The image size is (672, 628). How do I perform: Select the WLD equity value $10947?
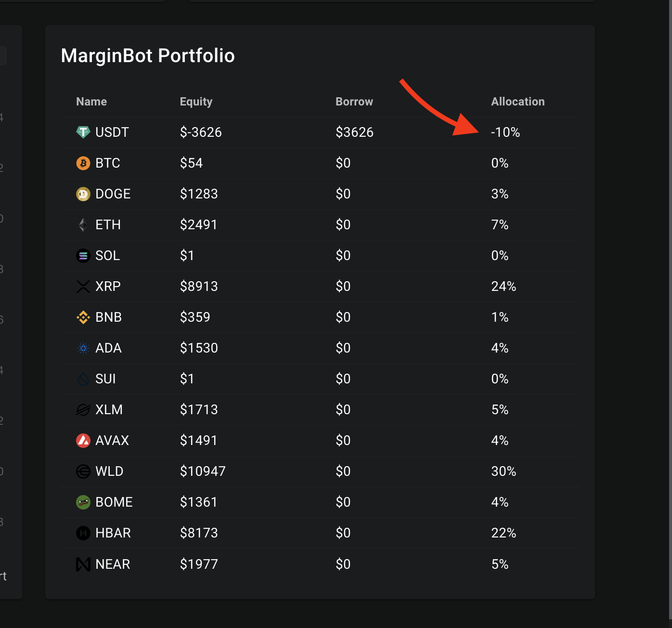203,471
